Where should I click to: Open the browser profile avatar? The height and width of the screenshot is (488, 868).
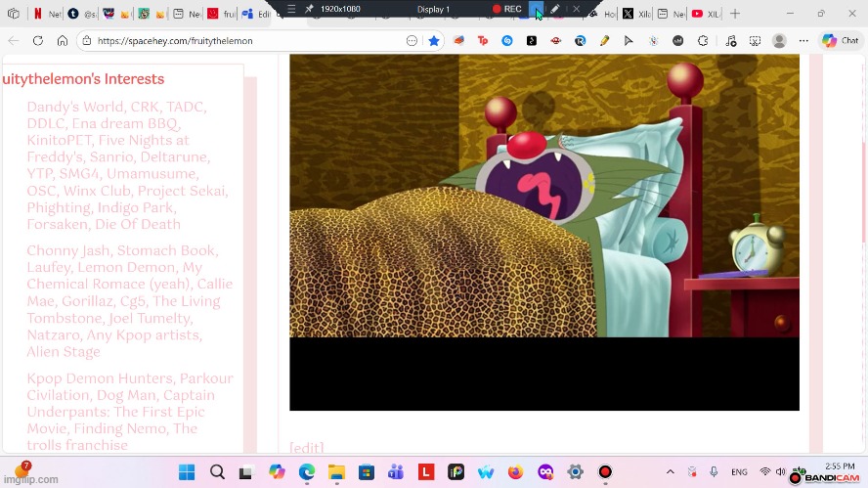(x=779, y=40)
